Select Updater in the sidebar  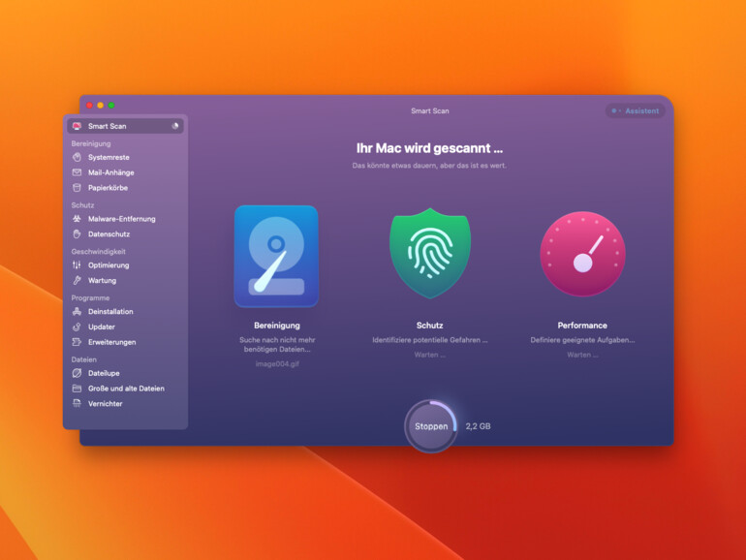point(126,327)
